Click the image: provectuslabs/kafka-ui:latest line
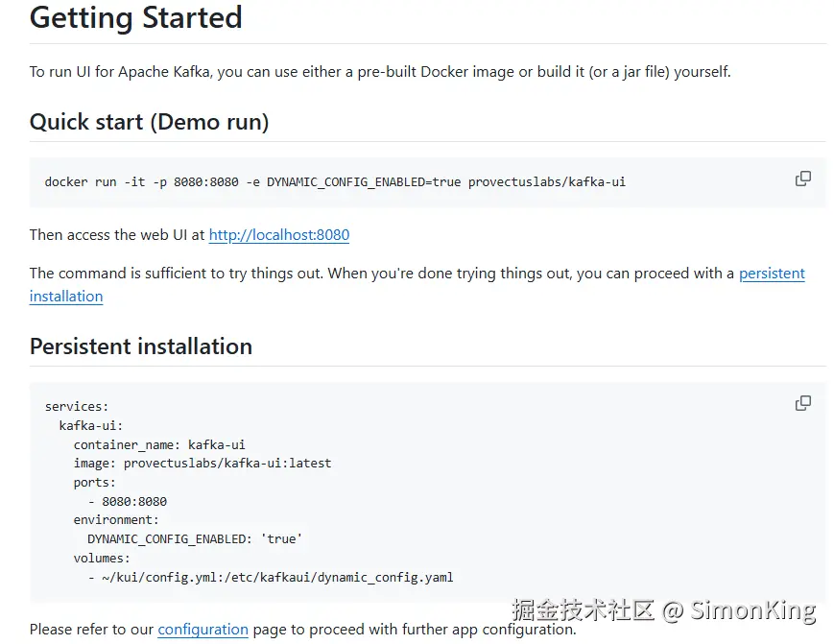This screenshot has height=644, width=834. tap(203, 463)
